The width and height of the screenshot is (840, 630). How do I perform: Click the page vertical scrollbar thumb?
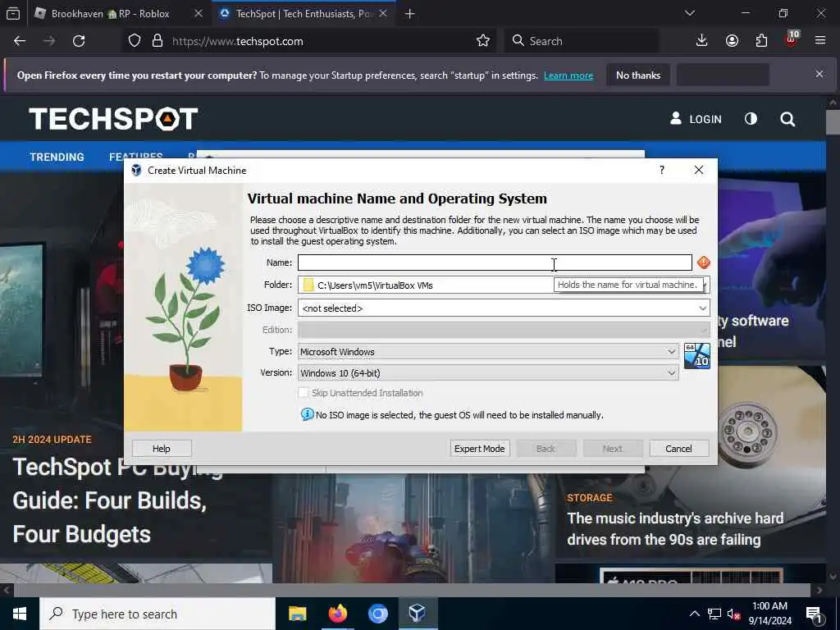pos(833,121)
